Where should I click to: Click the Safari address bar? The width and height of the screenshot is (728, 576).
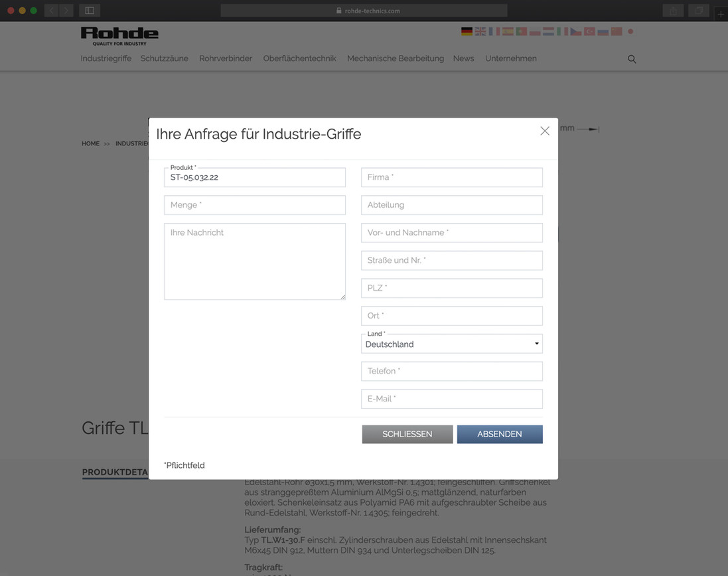point(364,11)
